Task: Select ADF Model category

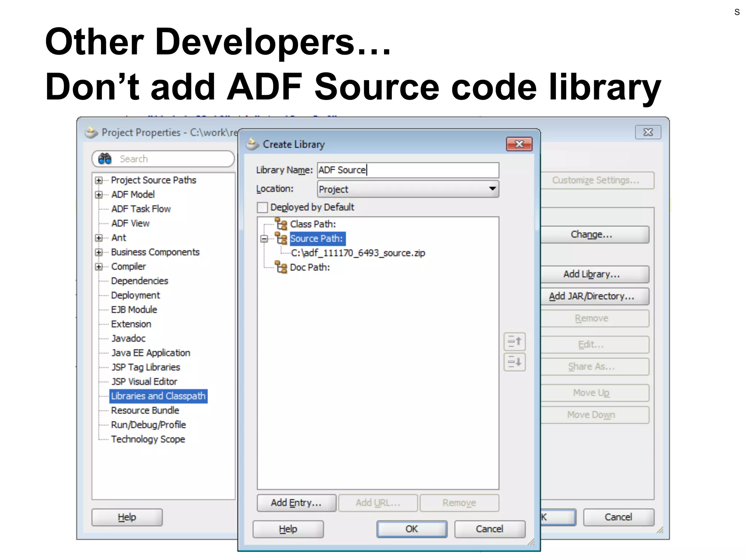Action: pos(133,194)
